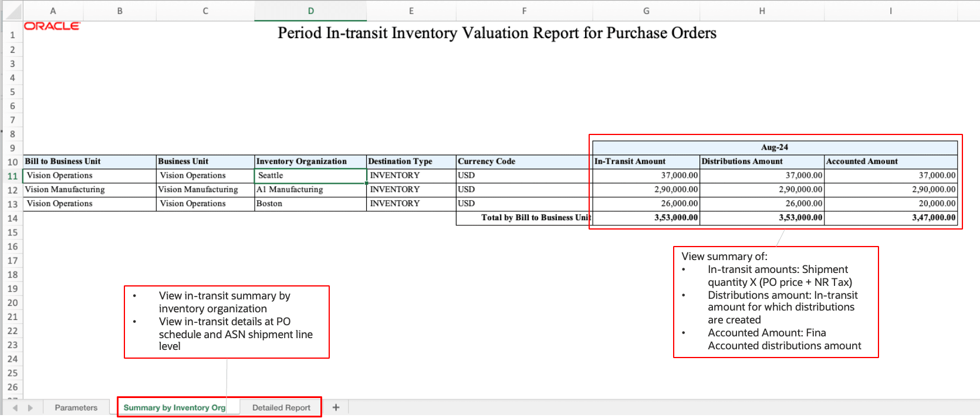This screenshot has width=980, height=418.
Task: Click total Accounted Amount 3,47,000.00
Action: [891, 218]
